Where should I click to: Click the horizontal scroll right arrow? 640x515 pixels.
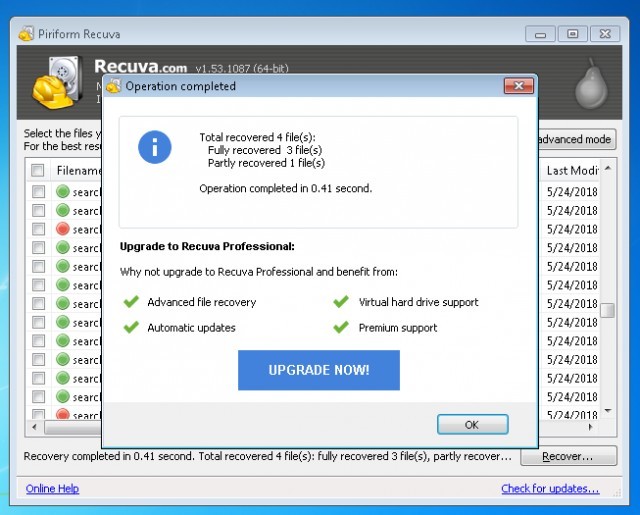[x=590, y=427]
